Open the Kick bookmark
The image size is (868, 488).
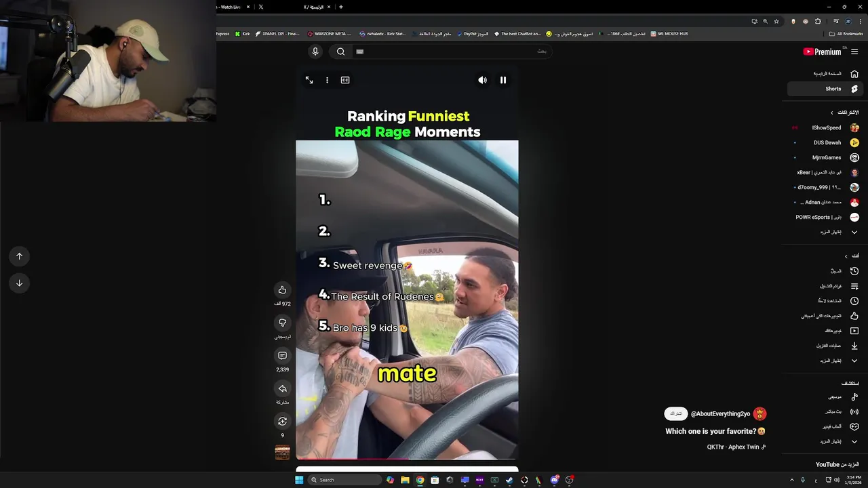pyautogui.click(x=242, y=33)
